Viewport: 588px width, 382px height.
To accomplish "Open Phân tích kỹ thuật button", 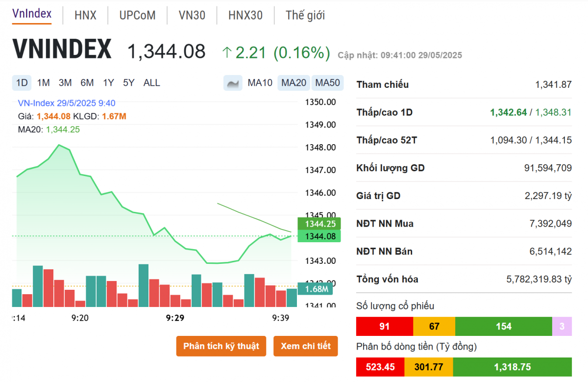I will tap(221, 346).
